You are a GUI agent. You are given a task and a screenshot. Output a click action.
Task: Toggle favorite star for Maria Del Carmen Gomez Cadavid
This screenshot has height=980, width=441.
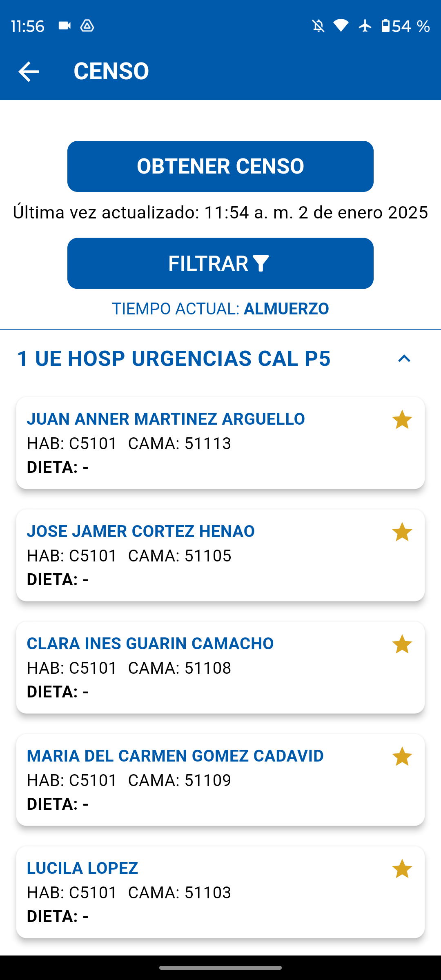(402, 757)
